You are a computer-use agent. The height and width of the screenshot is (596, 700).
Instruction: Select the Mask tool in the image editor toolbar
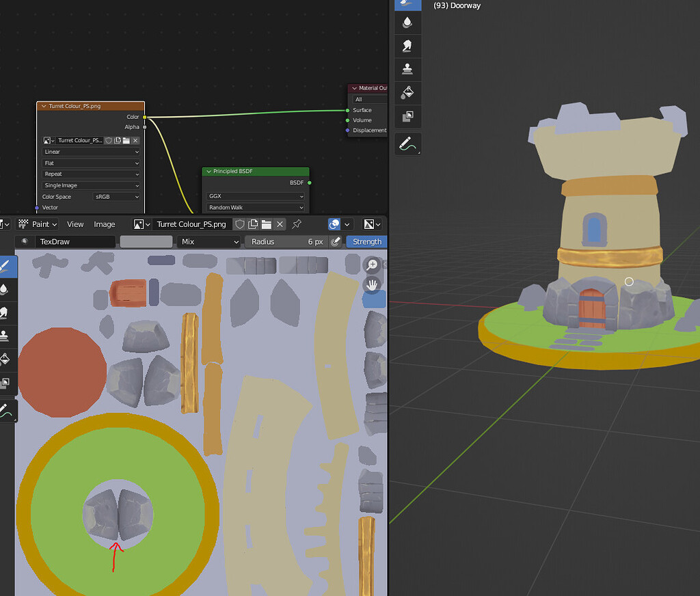pyautogui.click(x=5, y=383)
